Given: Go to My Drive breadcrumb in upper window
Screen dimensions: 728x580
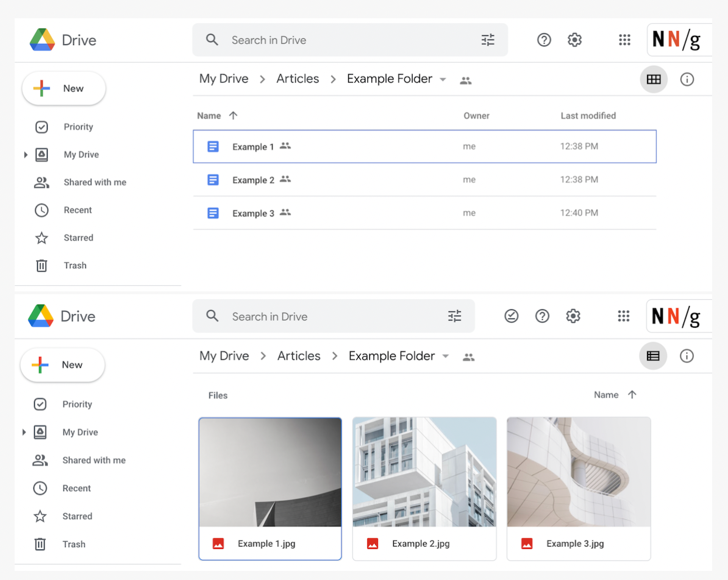Looking at the screenshot, I should [x=224, y=79].
